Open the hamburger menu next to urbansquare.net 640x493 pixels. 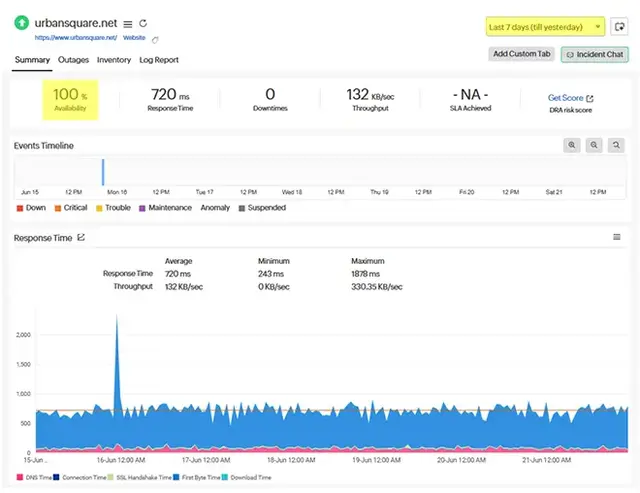point(128,24)
